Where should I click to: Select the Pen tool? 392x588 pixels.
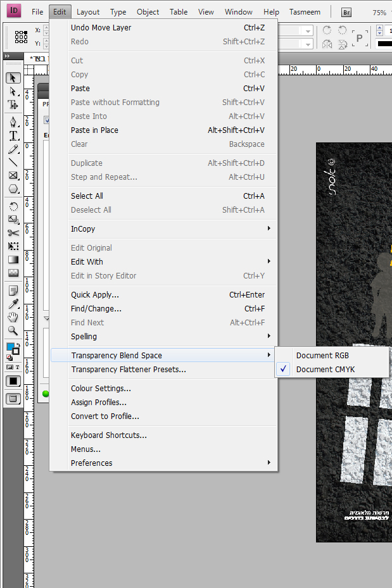click(x=13, y=122)
